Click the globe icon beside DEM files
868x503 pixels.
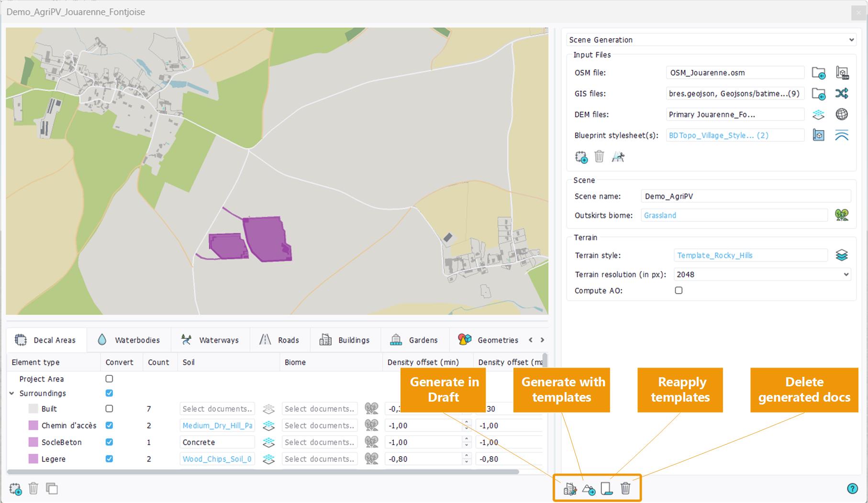842,114
